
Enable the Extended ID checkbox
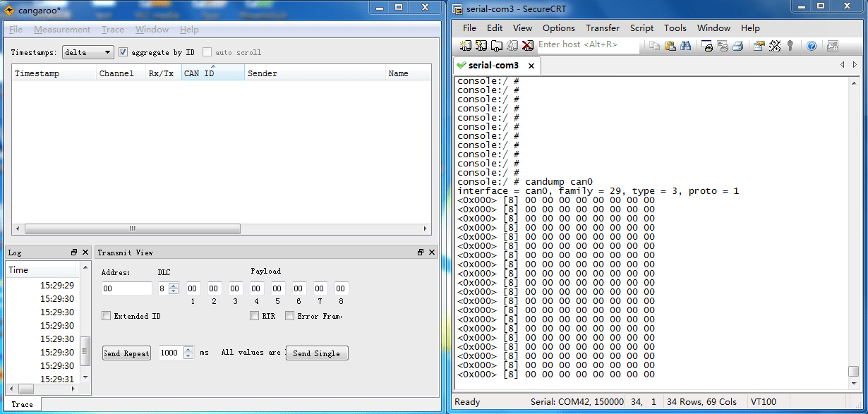click(x=107, y=316)
